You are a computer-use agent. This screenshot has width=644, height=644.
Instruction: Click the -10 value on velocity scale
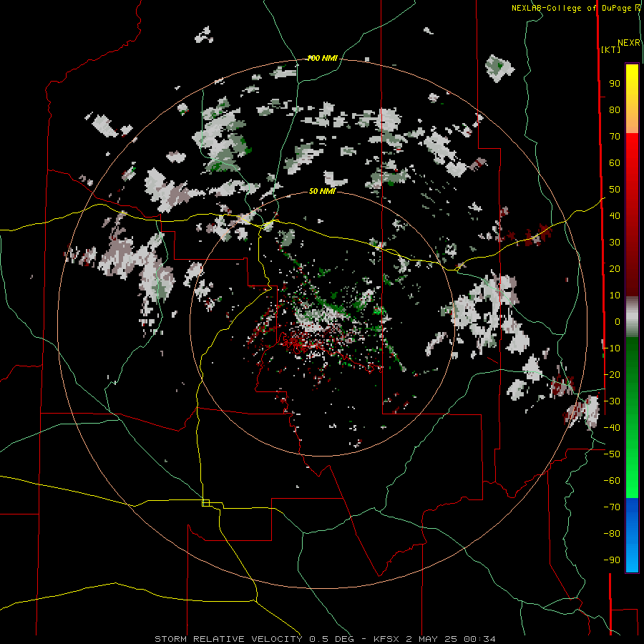[x=612, y=348]
